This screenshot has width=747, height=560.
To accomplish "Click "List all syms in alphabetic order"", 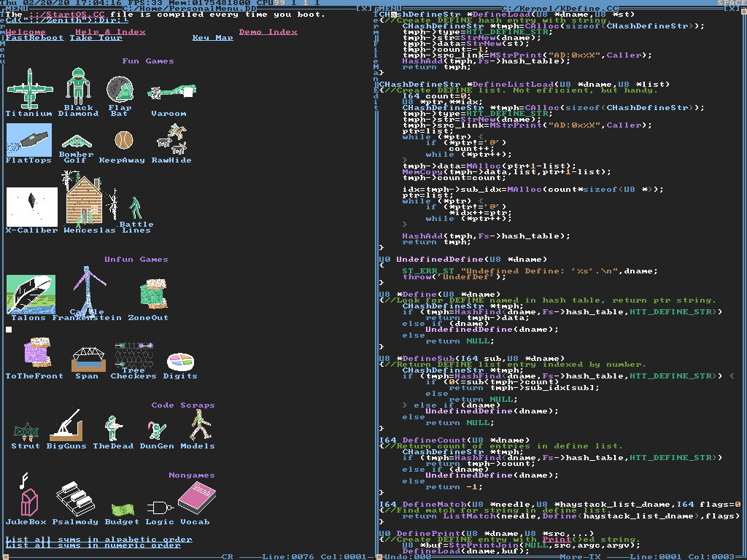I will pyautogui.click(x=98, y=540).
